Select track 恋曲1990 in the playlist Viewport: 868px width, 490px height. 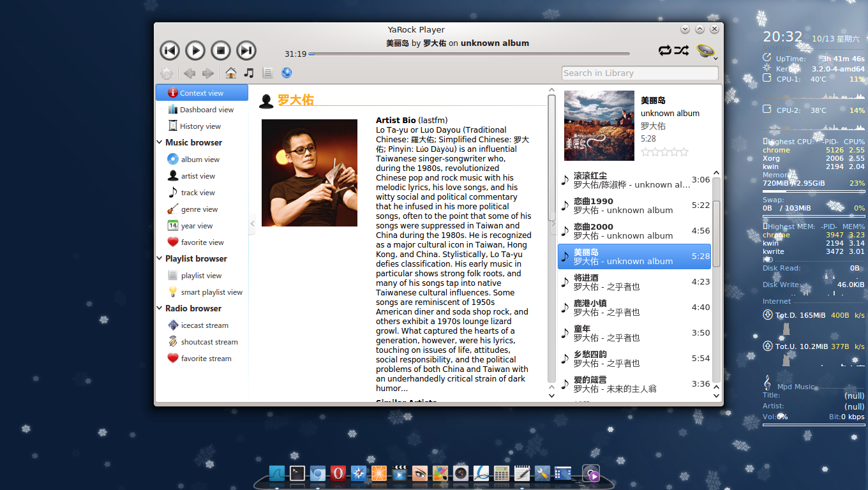[x=634, y=205]
